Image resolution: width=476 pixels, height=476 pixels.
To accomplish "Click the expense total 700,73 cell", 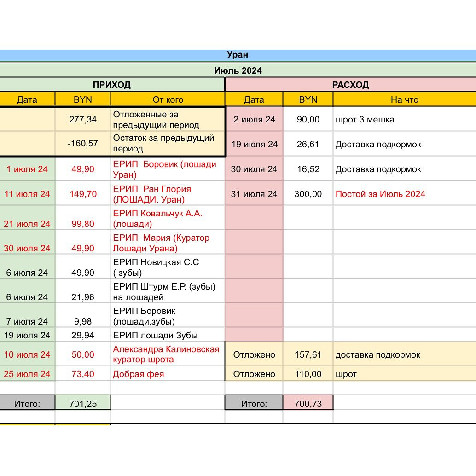I will click(308, 404).
